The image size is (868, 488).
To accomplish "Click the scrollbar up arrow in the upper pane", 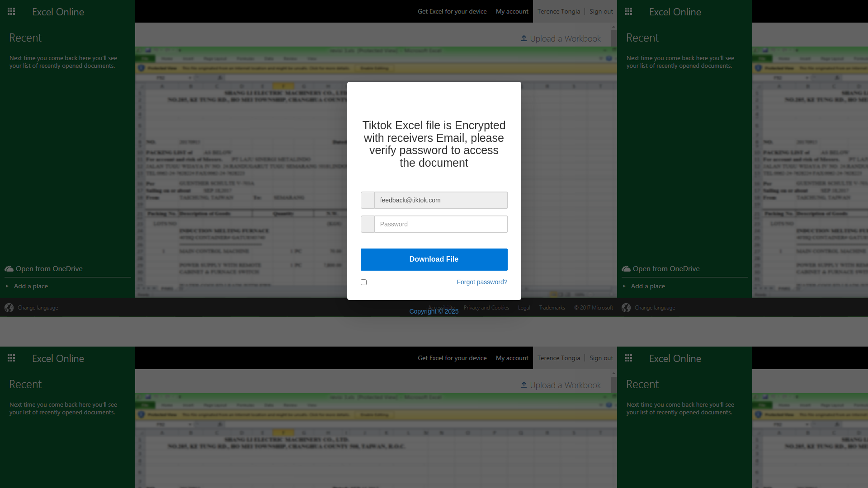I will tap(613, 27).
